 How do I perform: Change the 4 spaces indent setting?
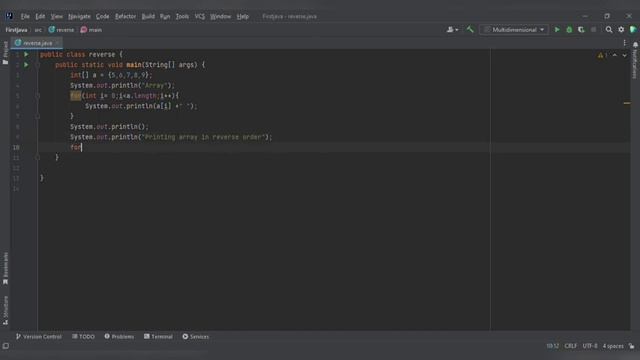pyautogui.click(x=613, y=346)
